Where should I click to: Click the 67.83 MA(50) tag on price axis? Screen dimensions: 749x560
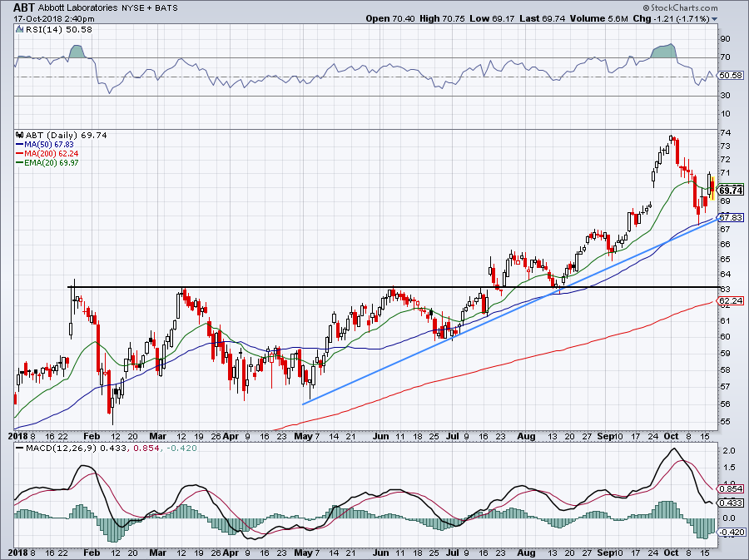coord(731,217)
